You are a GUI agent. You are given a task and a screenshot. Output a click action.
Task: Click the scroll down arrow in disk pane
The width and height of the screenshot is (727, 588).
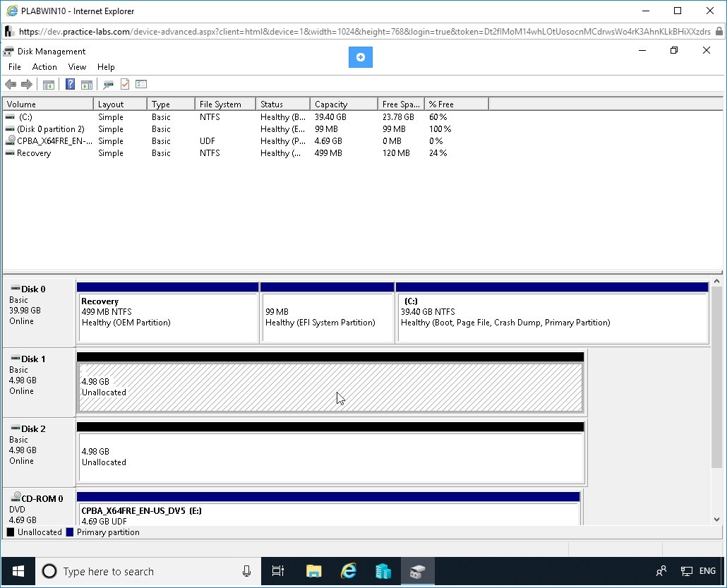pos(717,520)
